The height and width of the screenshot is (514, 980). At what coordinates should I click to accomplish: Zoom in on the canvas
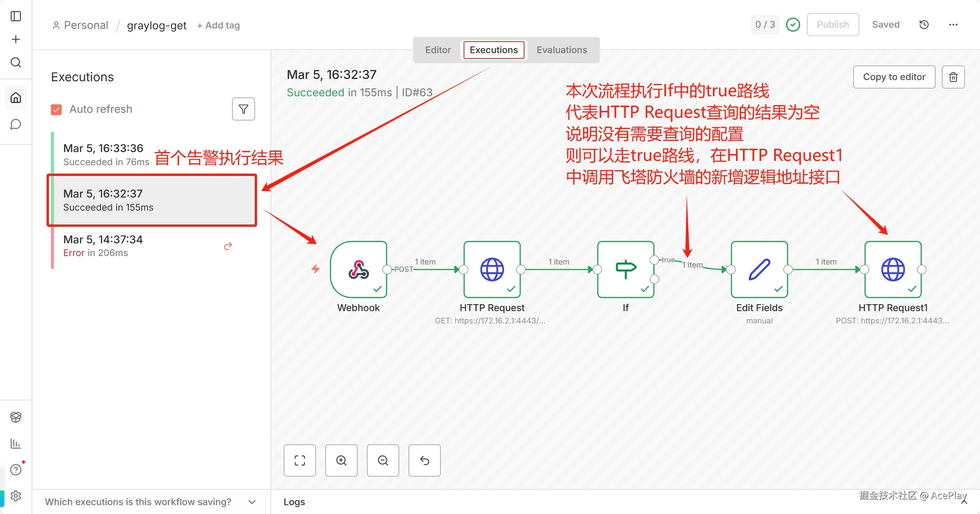(x=341, y=460)
